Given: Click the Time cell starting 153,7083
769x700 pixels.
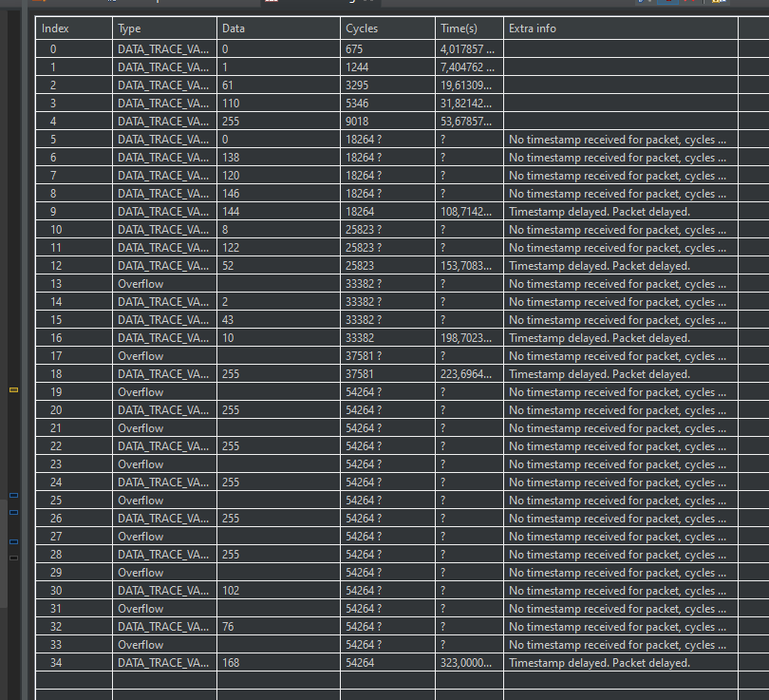Looking at the screenshot, I should point(469,266).
